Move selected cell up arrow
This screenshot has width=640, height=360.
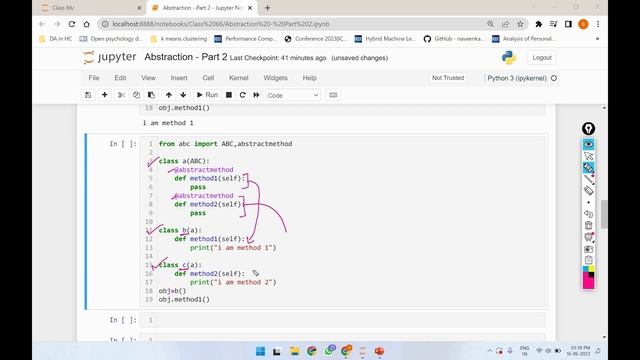tap(169, 95)
